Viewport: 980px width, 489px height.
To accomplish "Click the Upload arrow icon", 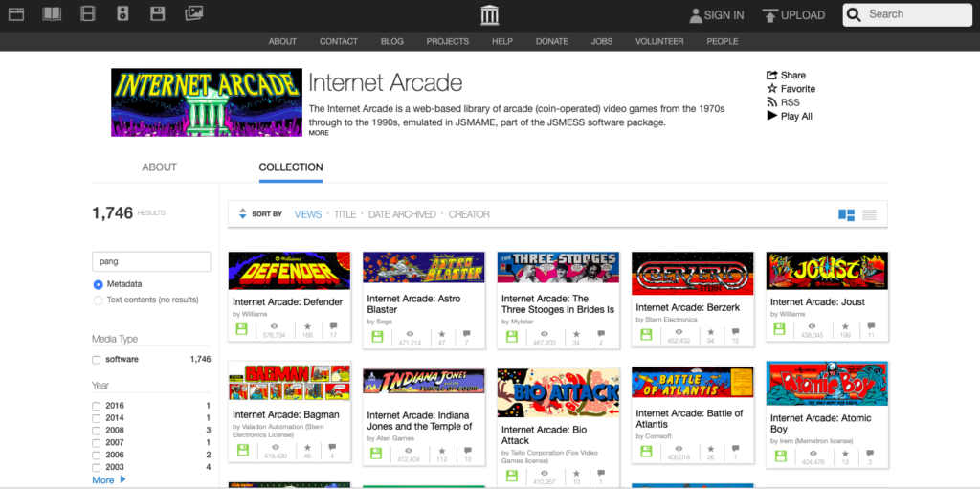I will (770, 15).
